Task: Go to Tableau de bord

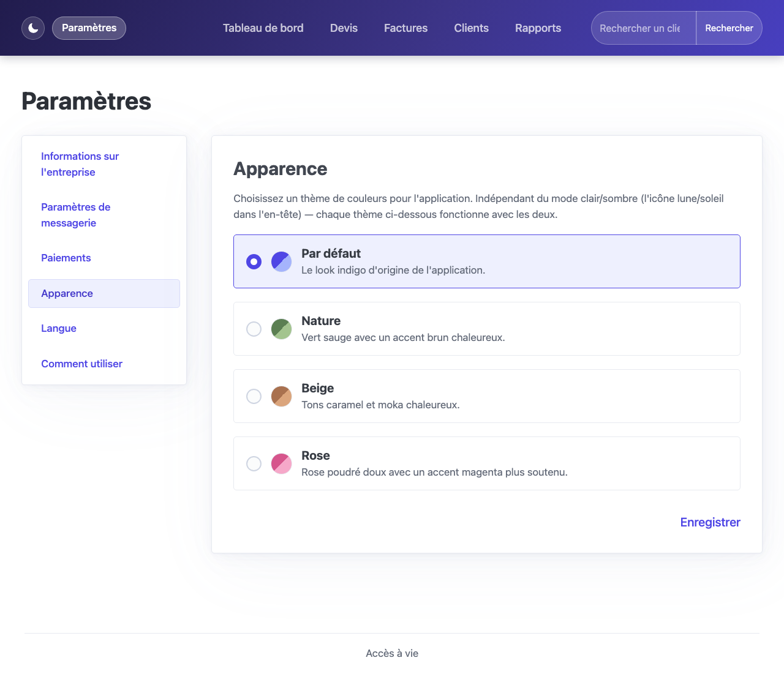Action: pyautogui.click(x=263, y=28)
